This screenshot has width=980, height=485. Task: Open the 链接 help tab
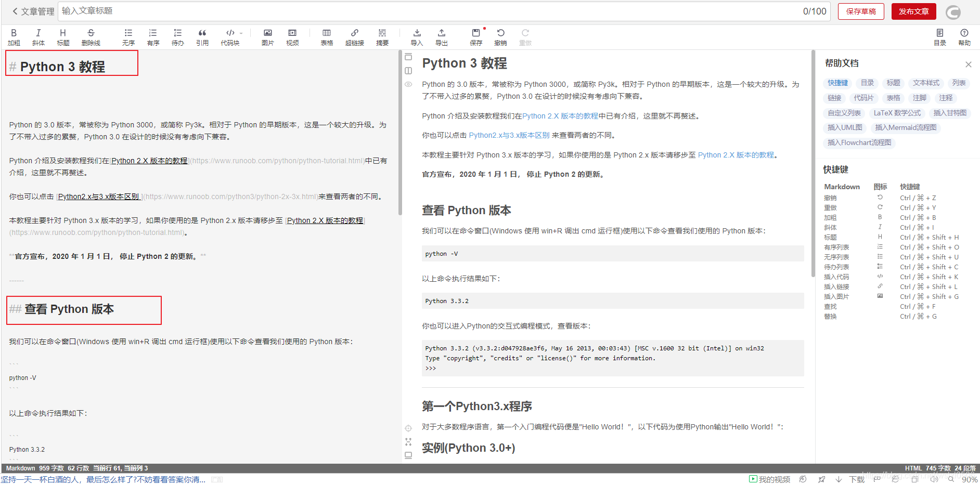point(834,98)
